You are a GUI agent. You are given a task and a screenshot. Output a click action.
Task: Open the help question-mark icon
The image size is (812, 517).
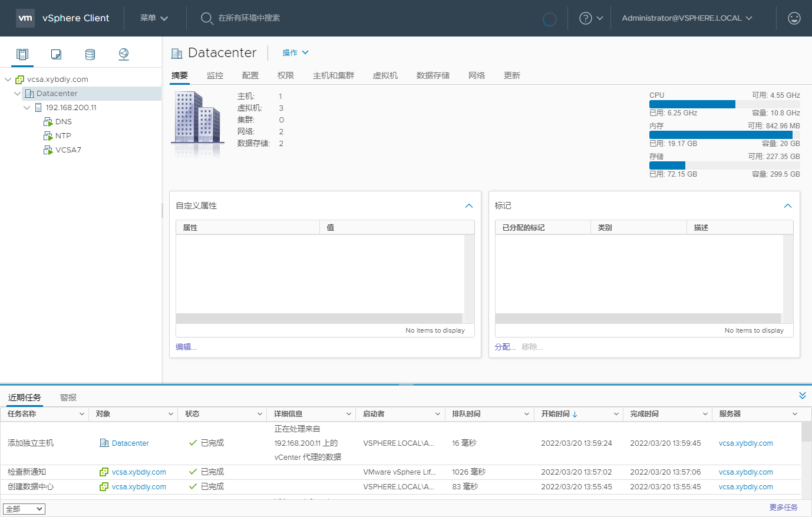point(586,18)
